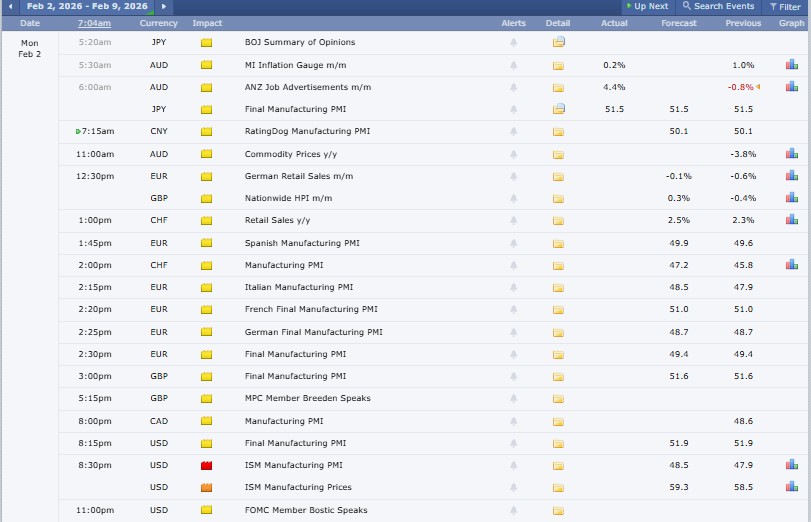Open graph for MI Inflation Gauge m/m
This screenshot has width=811, height=522.
click(x=791, y=65)
